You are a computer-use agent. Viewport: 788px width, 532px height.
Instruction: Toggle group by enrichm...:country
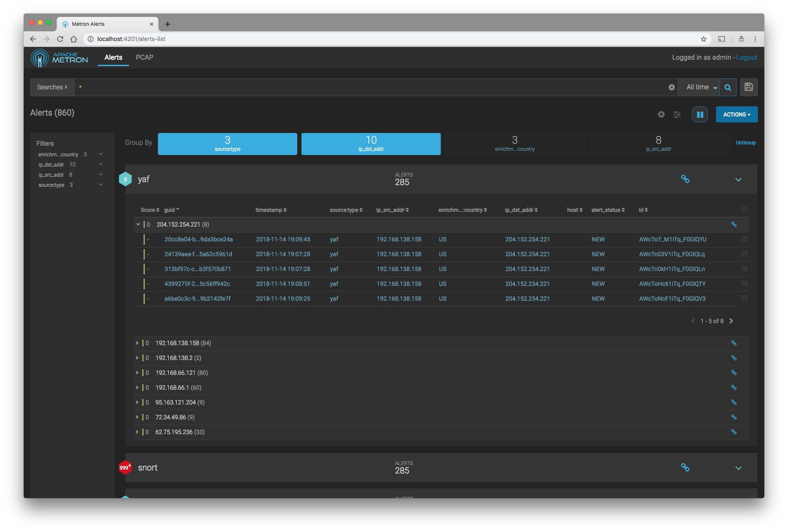pyautogui.click(x=515, y=144)
